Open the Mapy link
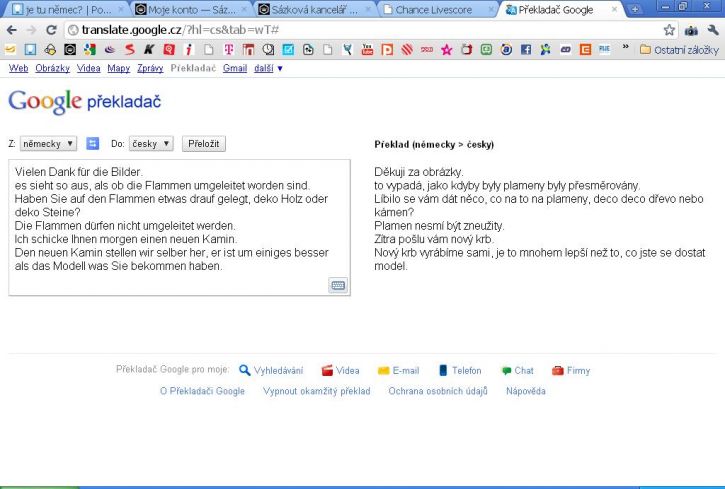 [x=118, y=68]
